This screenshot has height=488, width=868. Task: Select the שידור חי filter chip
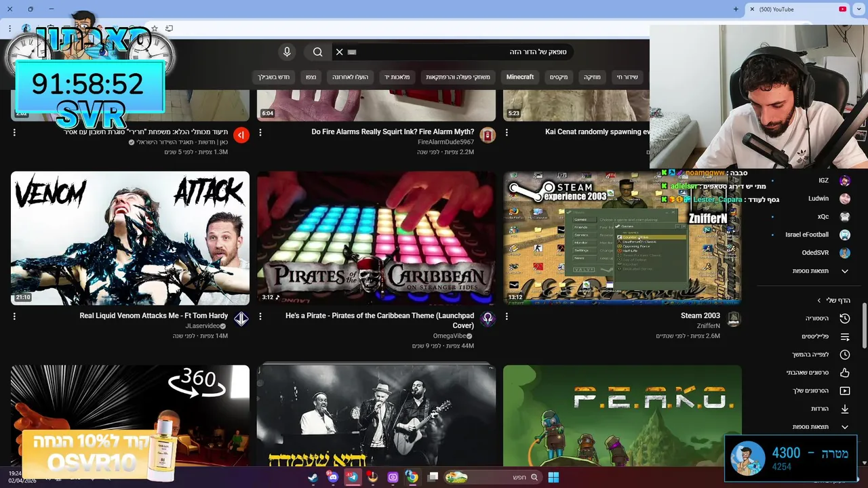click(627, 77)
